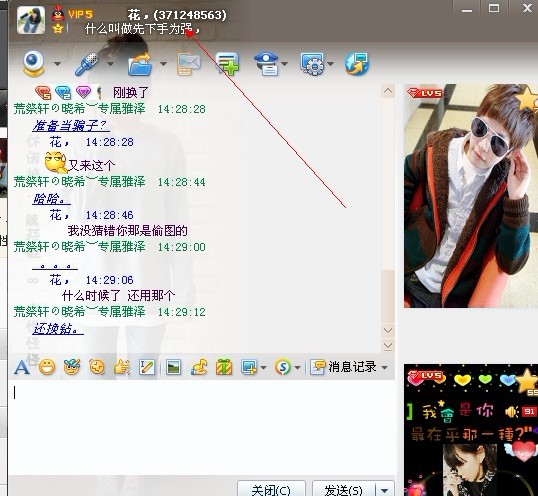Open webcam call options dropdown arrow
Screen dimensions: 538x496
coord(57,64)
